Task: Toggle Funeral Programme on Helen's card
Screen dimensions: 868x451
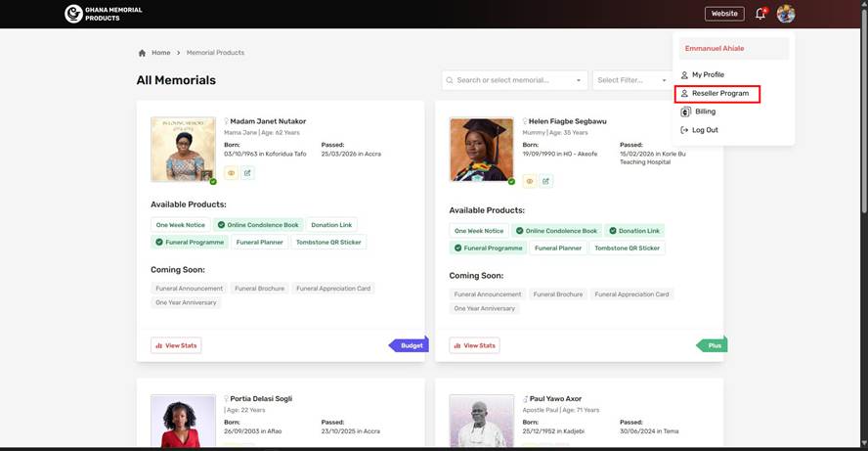Action: [488, 248]
